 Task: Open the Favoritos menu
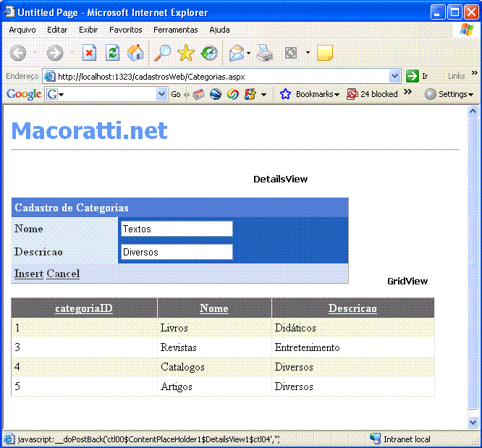[126, 30]
